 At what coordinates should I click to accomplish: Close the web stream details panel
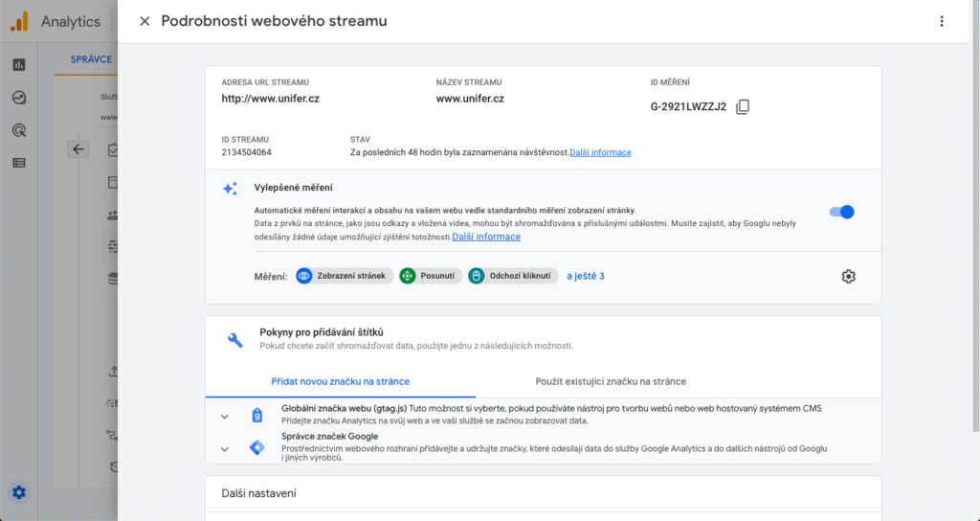point(145,21)
